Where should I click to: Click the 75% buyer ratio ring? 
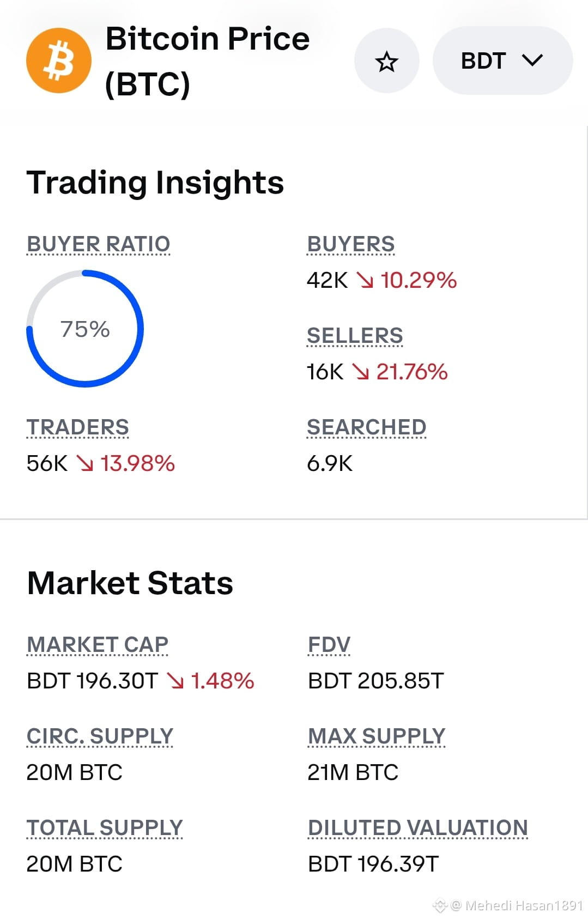(x=85, y=329)
